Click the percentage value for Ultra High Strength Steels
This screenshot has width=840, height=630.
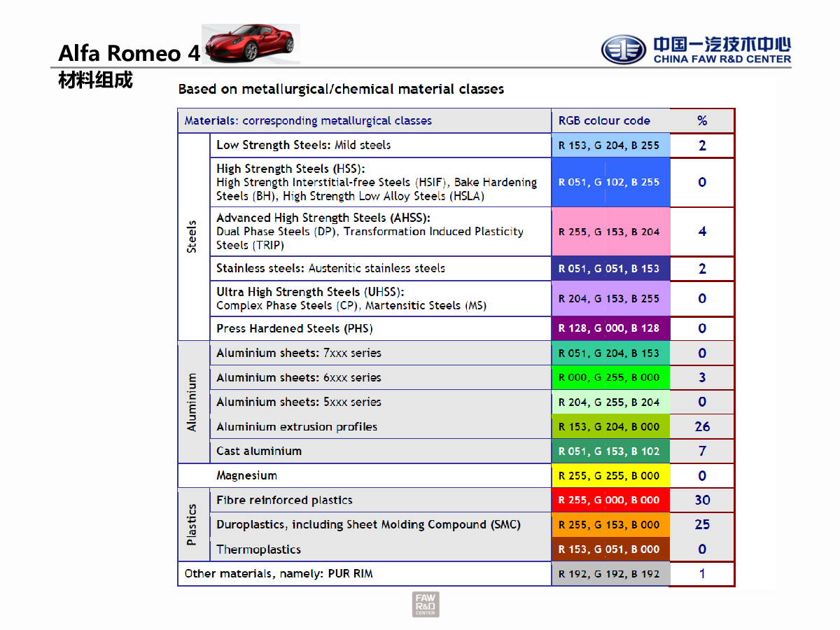[x=702, y=298]
